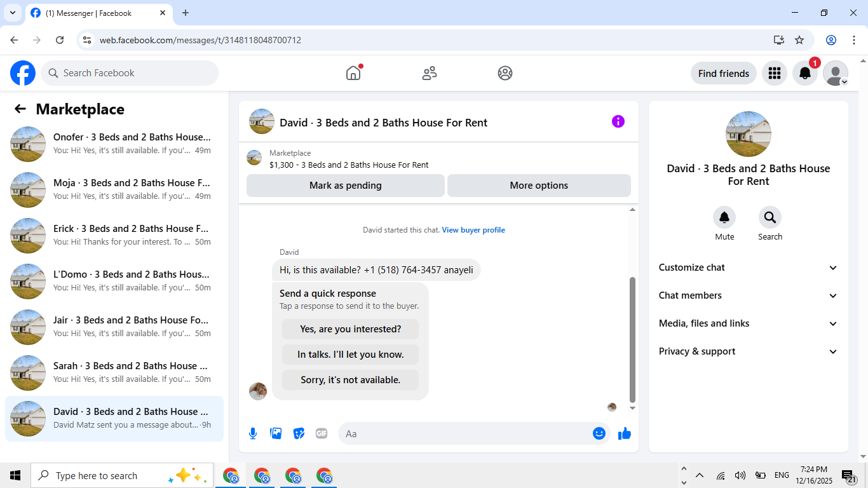868x488 pixels.
Task: Open View buyer profile link
Action: click(473, 230)
